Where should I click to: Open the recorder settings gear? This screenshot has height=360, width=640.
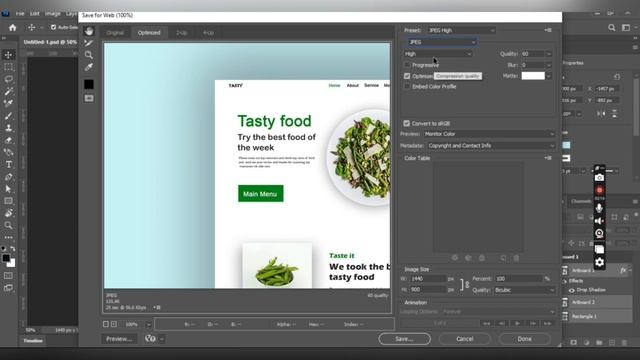pos(599,262)
